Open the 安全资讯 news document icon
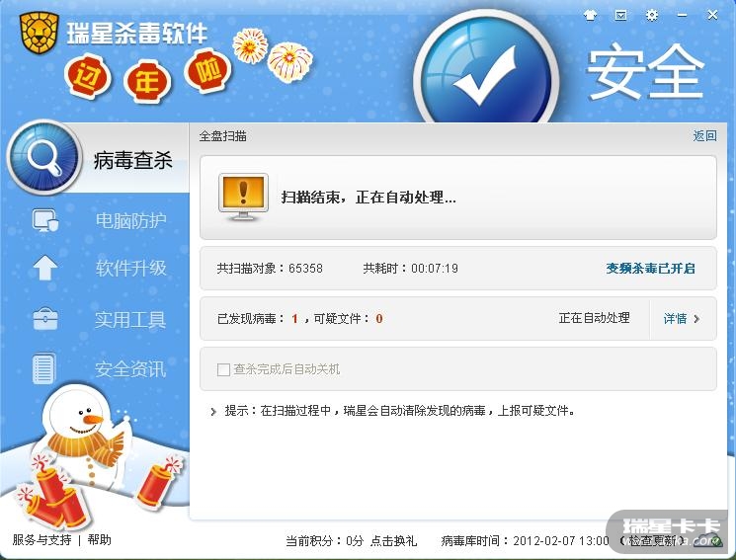 coord(44,368)
